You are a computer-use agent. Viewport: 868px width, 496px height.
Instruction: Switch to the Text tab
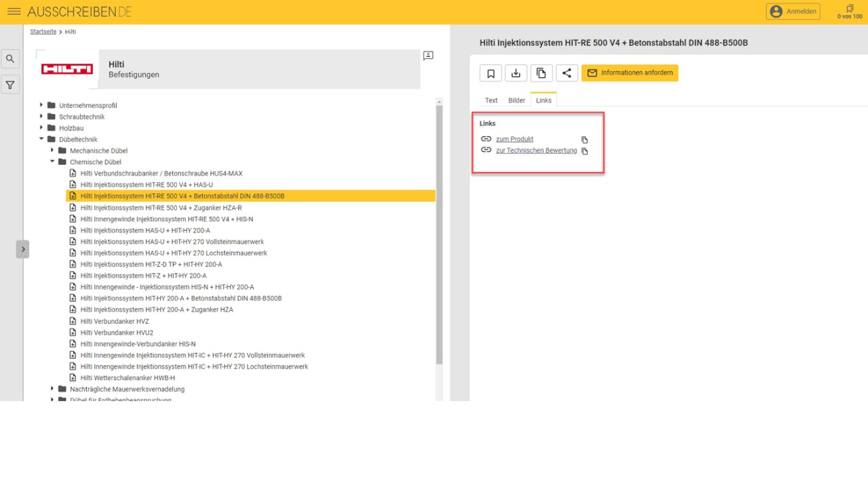point(491,100)
